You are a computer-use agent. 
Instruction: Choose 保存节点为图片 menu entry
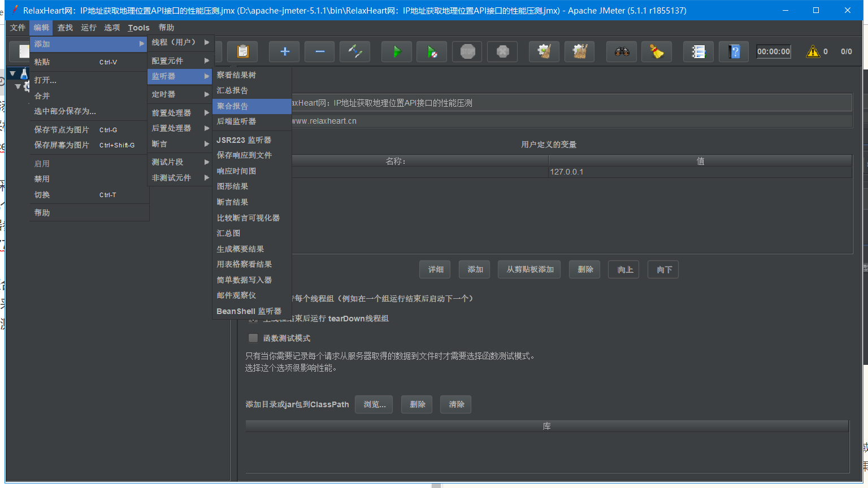[x=89, y=130]
